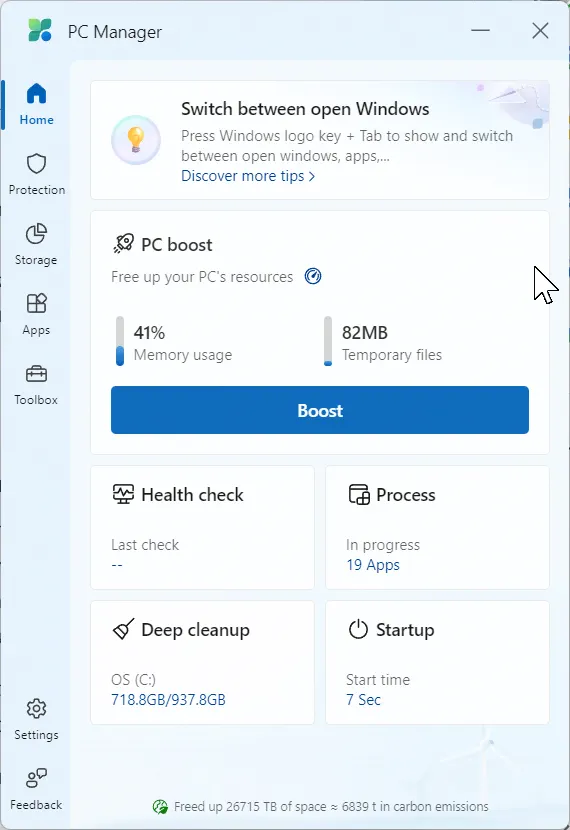Click the Startup power icon
570x830 pixels.
358,629
